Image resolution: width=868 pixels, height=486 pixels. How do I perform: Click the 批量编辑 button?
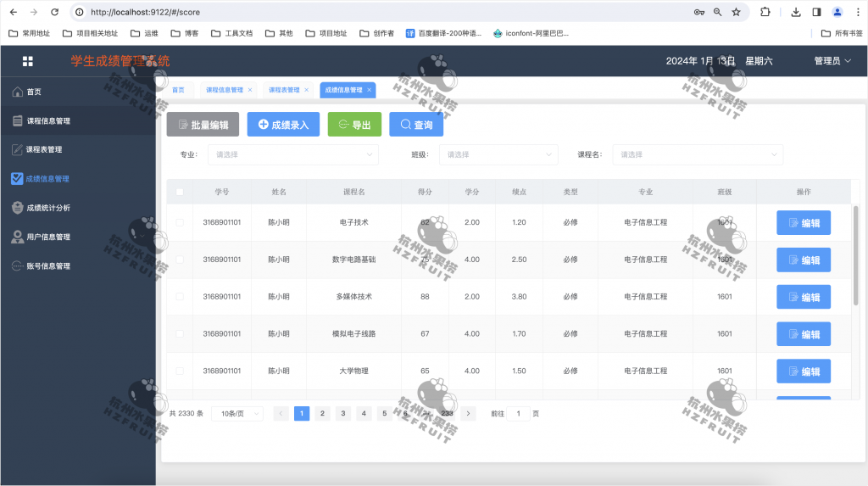(x=203, y=124)
